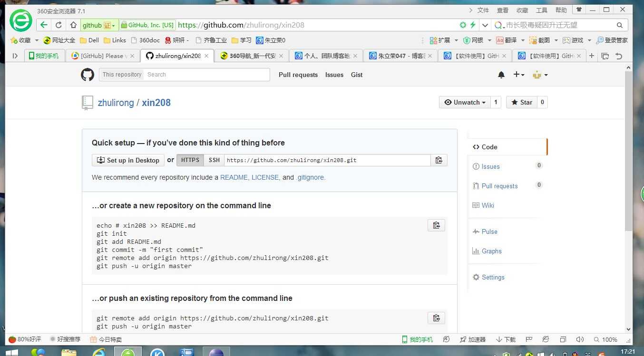The image size is (644, 356).
Task: Switch to the 朱立荣047 博客 tab
Action: point(400,56)
